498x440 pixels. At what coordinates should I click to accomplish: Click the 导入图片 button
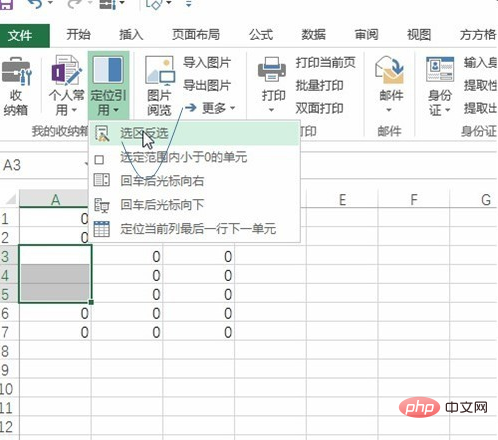[x=207, y=62]
